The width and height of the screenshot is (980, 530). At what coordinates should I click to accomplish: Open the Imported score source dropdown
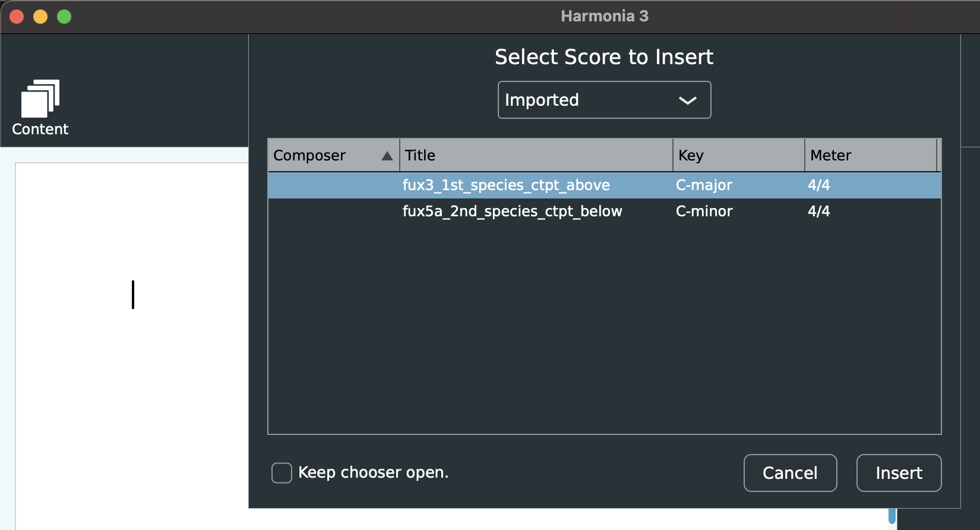point(603,100)
